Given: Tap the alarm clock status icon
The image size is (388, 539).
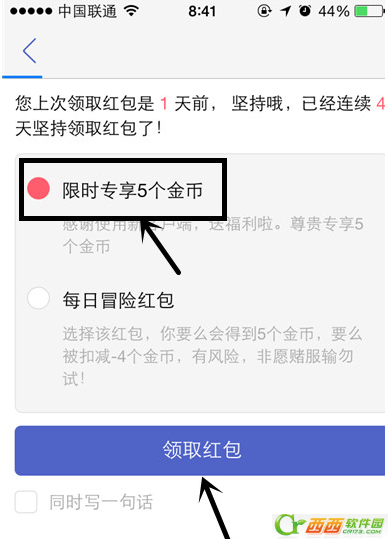Looking at the screenshot, I should [305, 11].
